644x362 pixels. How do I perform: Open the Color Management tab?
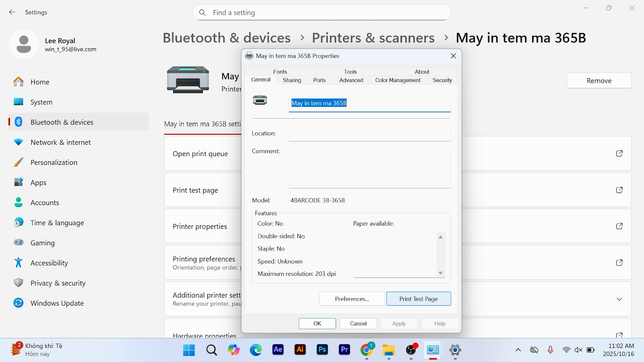click(398, 80)
